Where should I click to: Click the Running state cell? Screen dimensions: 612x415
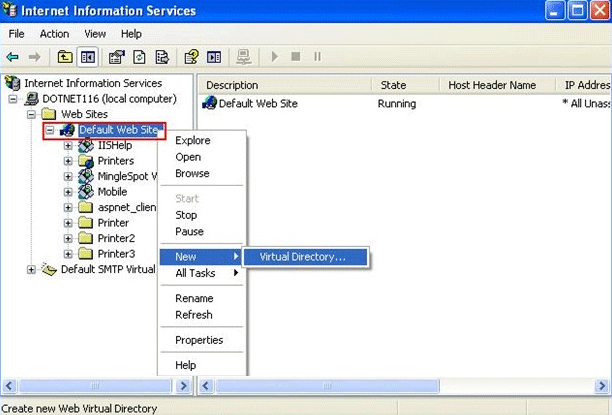[x=397, y=103]
